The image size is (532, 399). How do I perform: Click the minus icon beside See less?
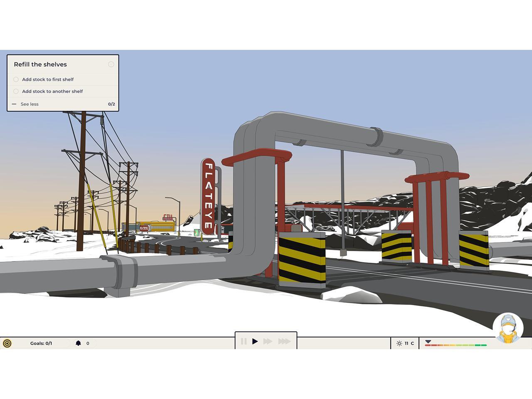pyautogui.click(x=15, y=104)
